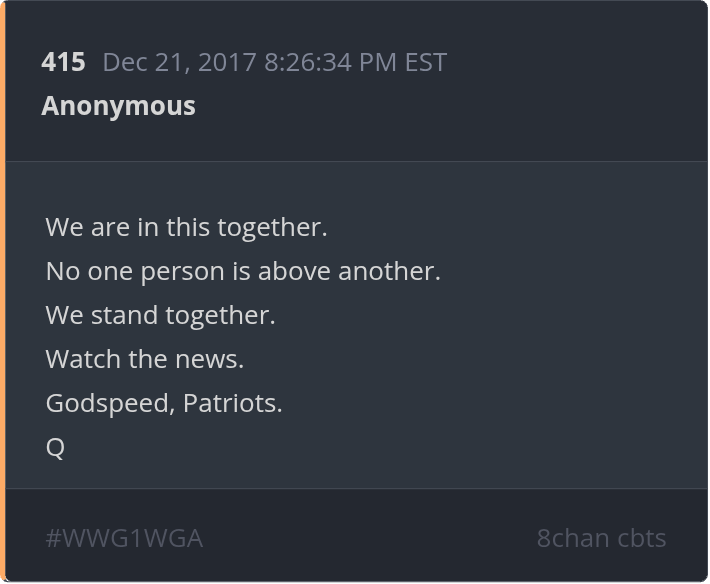Click the Q signature
Viewport: 710px width, 584px height.
(55, 448)
